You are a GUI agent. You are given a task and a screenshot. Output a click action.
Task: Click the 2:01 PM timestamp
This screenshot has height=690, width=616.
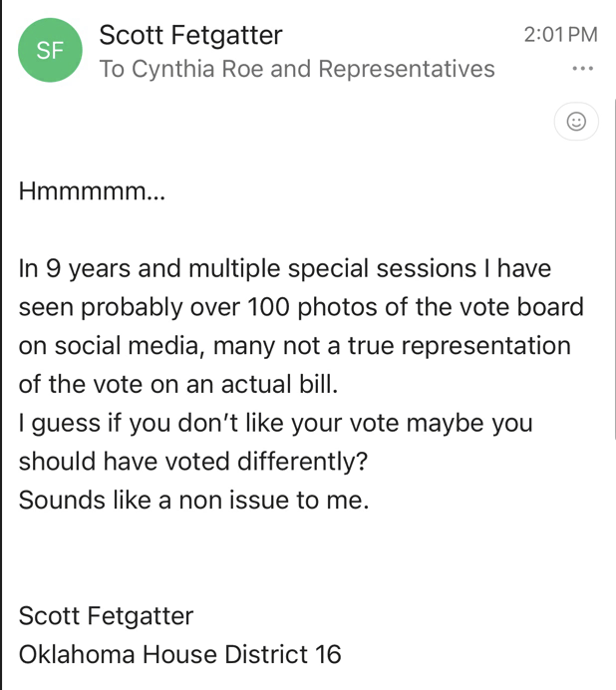560,34
